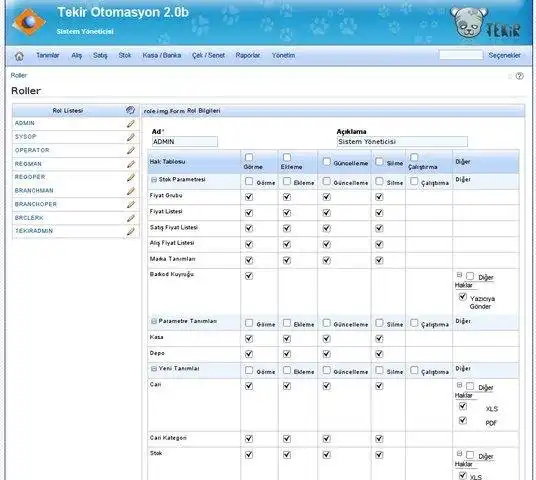Viewport: 536px width, 480px height.
Task: Toggle the header Ekleme select-all checkbox
Action: pos(287,157)
